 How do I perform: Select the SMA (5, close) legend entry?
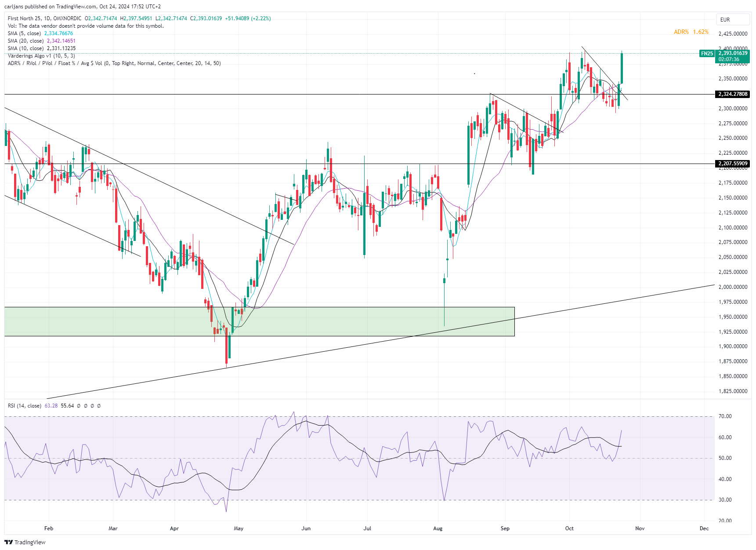pos(40,33)
